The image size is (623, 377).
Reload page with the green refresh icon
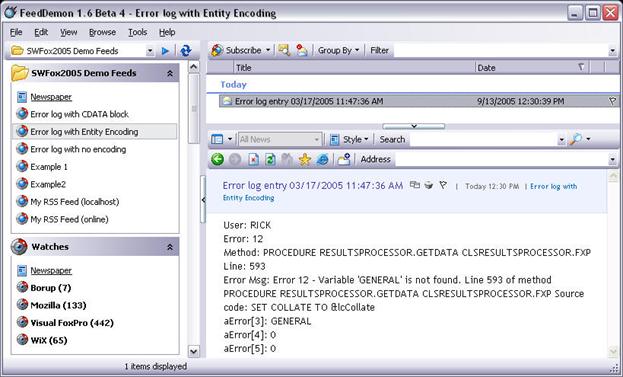[270, 159]
